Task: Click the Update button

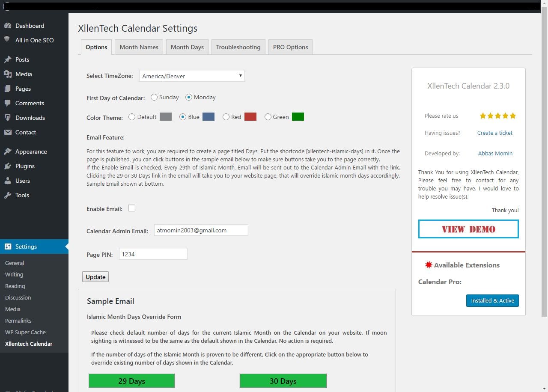Action: (95, 277)
